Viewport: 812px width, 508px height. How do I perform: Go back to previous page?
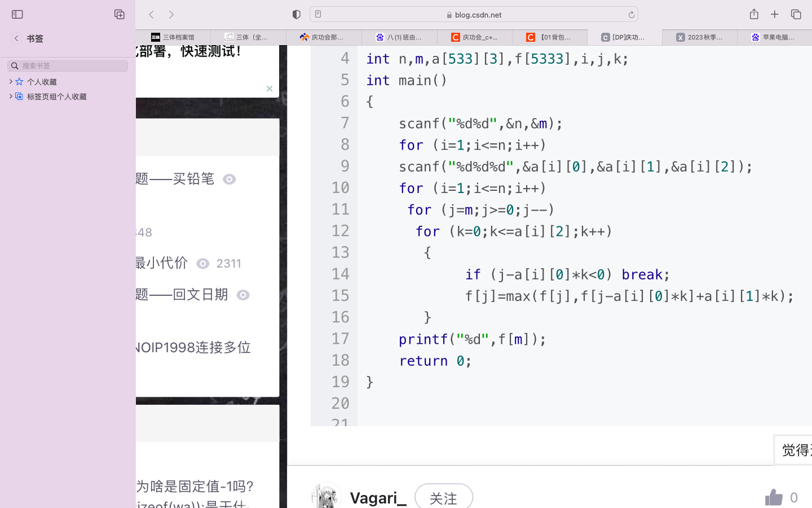[151, 15]
